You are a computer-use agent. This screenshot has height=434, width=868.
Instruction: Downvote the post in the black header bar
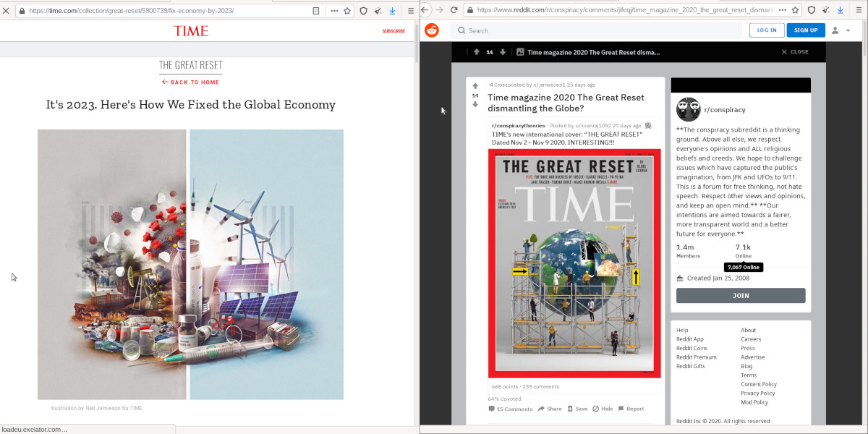[x=503, y=52]
